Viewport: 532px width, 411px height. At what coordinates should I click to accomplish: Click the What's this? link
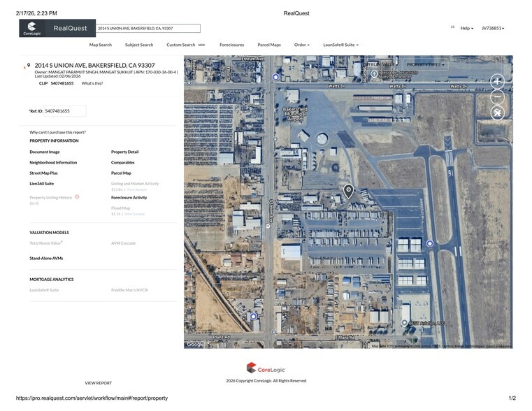[x=92, y=83]
